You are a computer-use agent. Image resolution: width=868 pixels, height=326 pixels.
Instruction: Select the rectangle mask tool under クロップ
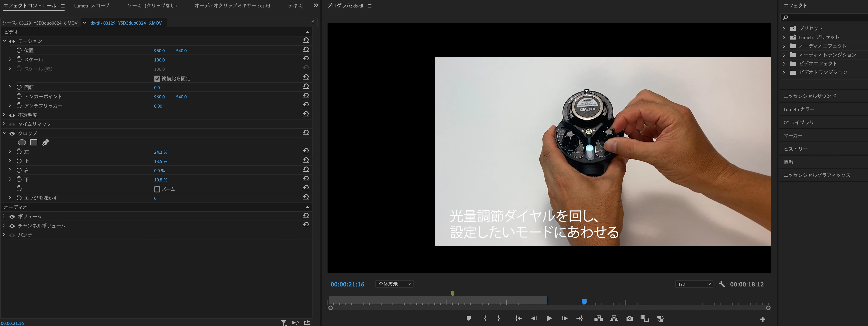coord(34,143)
